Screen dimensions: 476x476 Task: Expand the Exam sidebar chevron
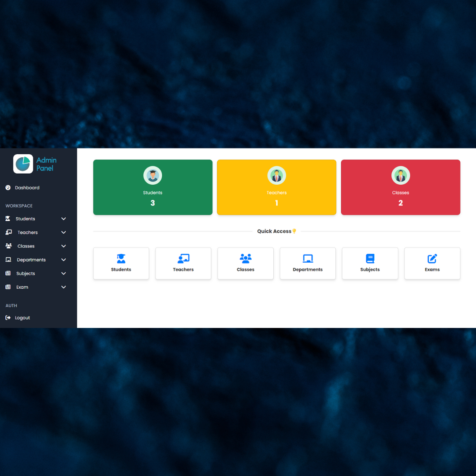[x=63, y=287]
